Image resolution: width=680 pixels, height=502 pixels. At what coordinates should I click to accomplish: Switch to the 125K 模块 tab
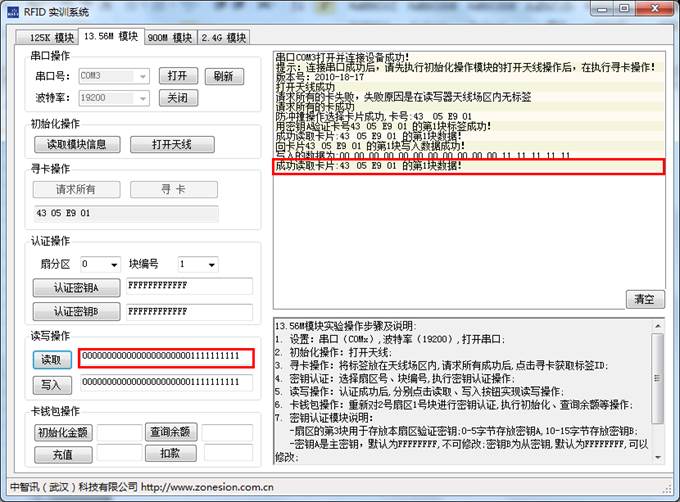(x=46, y=38)
